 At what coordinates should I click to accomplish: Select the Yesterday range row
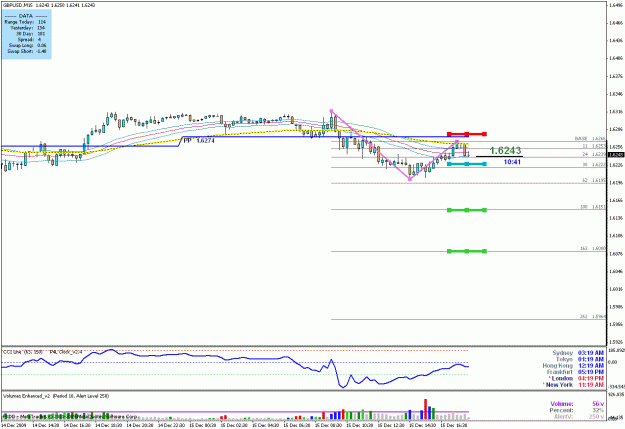click(x=28, y=28)
